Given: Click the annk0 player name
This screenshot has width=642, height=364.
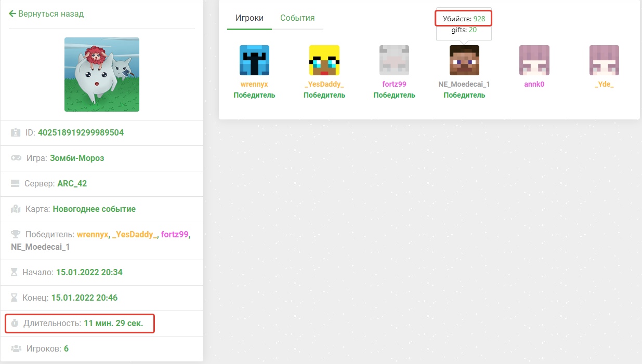Looking at the screenshot, I should click(534, 84).
